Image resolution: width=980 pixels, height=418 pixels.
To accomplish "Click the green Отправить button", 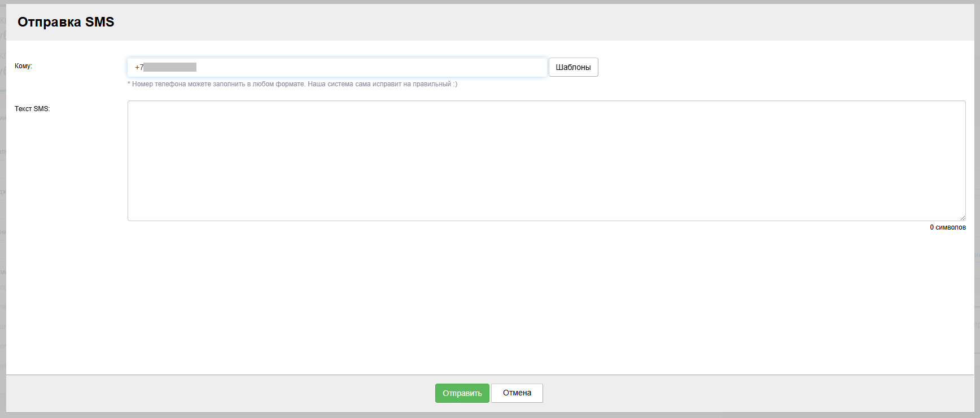I will (x=462, y=393).
